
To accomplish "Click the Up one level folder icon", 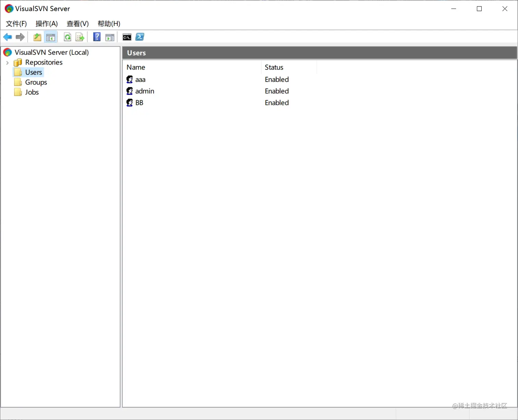I will click(37, 37).
